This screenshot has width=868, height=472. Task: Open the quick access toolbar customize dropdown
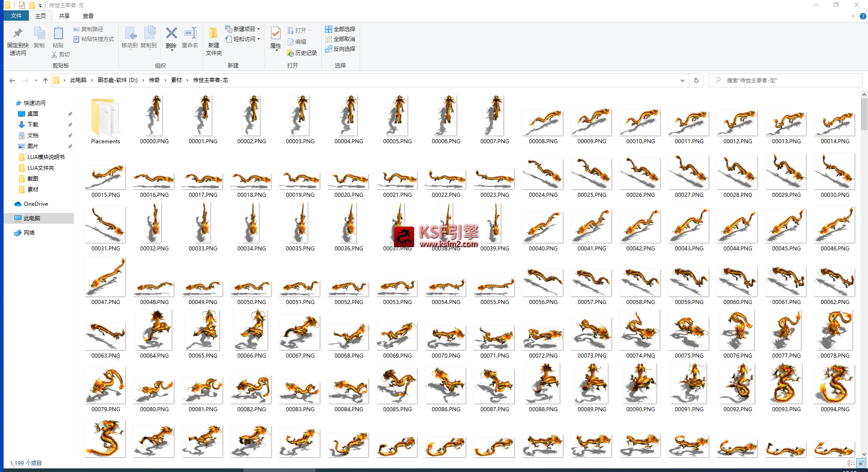pos(40,5)
